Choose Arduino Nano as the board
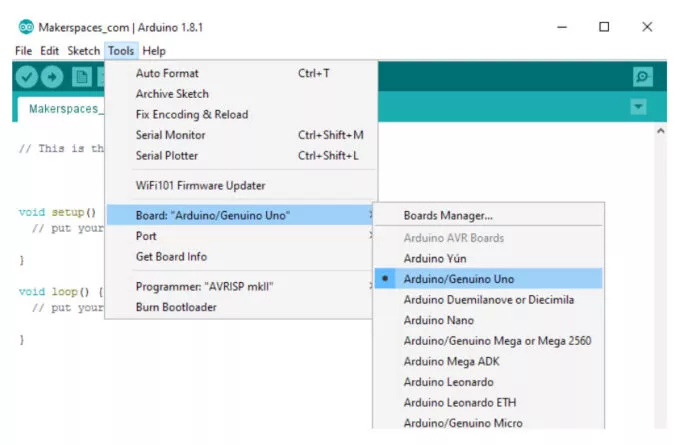The height and width of the screenshot is (445, 680). (x=438, y=320)
